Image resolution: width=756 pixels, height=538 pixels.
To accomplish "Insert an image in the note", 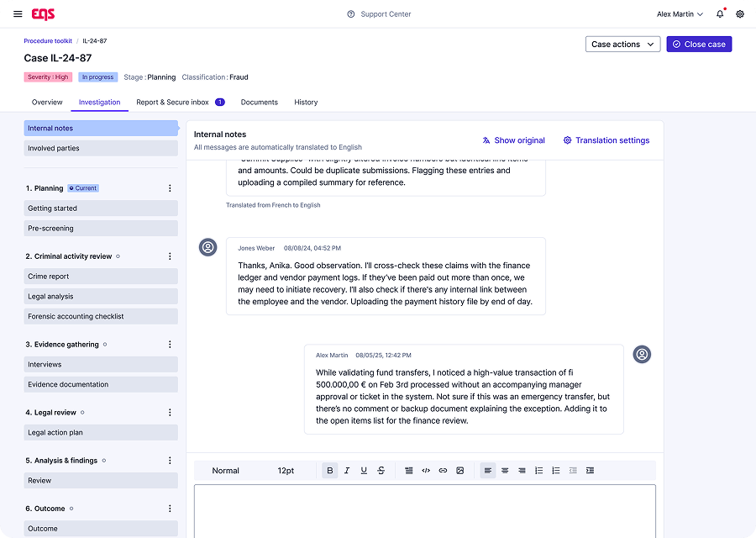I will tap(460, 471).
